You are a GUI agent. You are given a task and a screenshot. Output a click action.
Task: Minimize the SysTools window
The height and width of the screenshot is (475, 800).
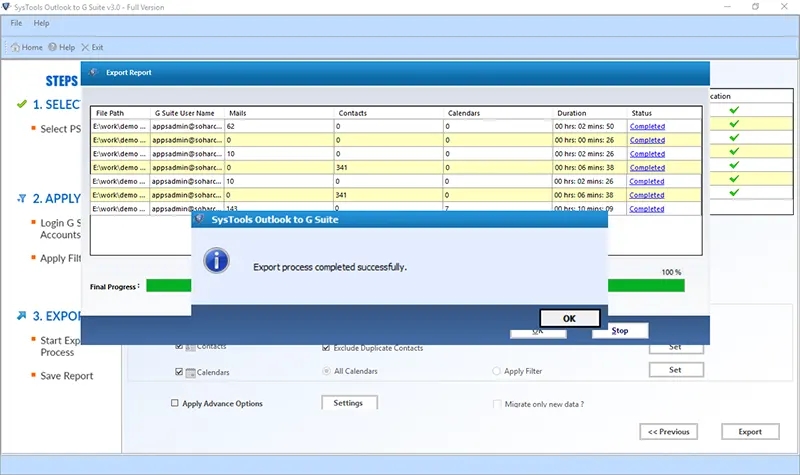click(x=728, y=7)
